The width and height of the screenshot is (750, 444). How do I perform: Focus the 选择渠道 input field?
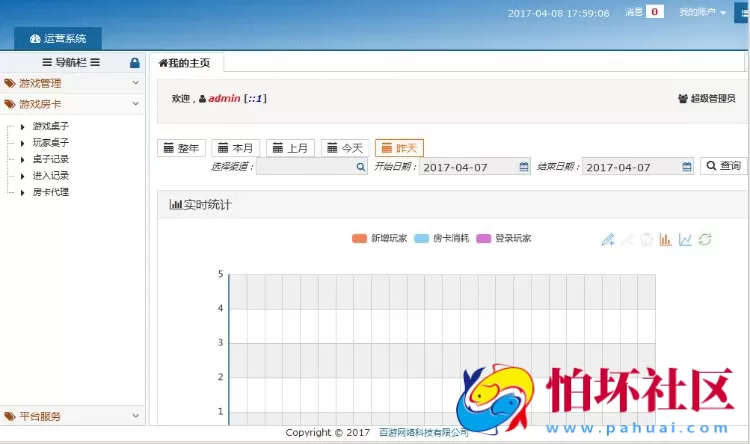tap(312, 166)
